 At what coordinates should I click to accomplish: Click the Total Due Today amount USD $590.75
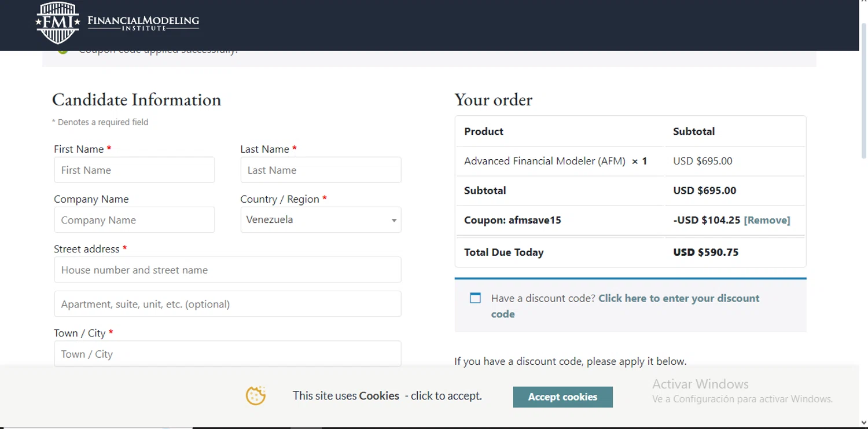point(705,252)
